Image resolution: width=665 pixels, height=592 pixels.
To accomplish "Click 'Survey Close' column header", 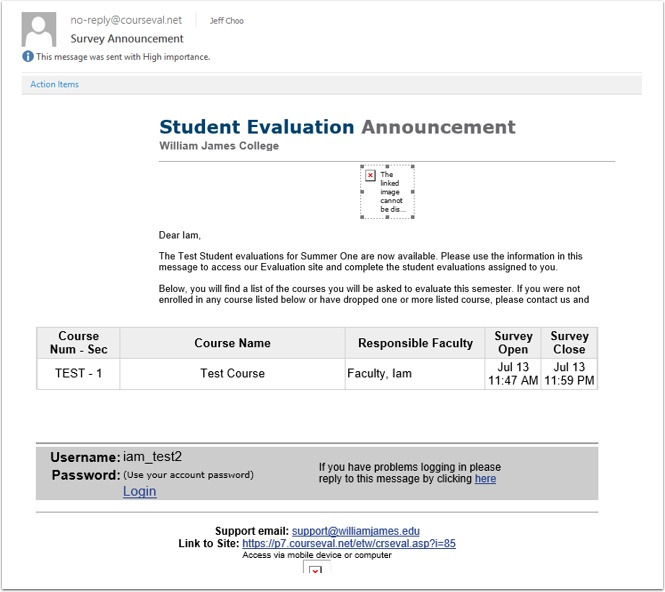I will click(569, 343).
